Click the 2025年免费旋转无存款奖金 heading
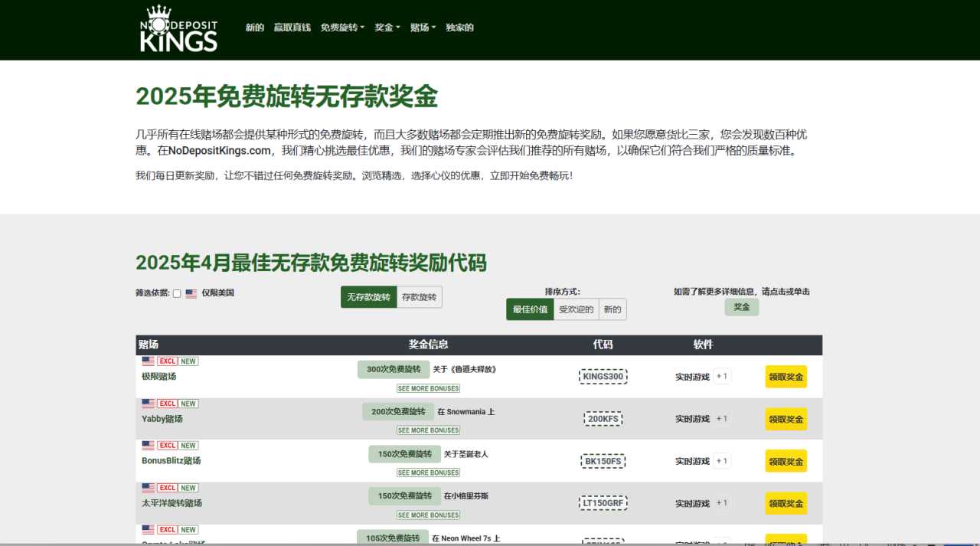This screenshot has width=980, height=546. point(287,97)
